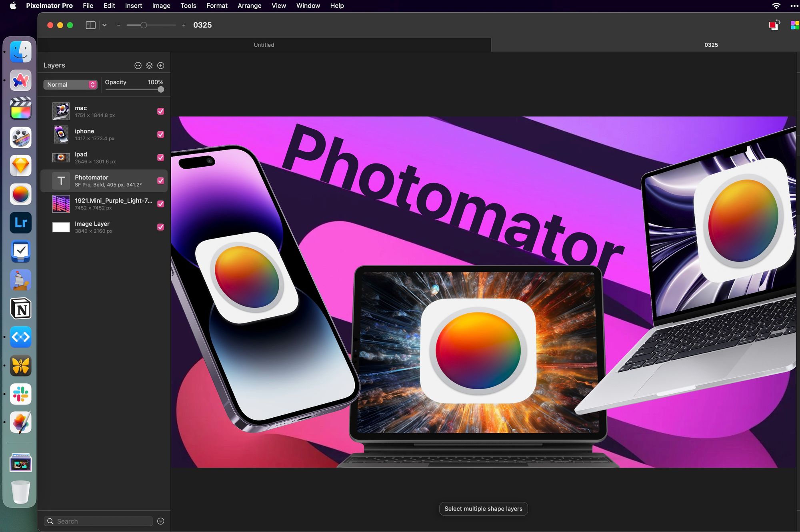This screenshot has height=532, width=800.
Task: Hide the mac layer with its checkbox
Action: click(x=161, y=112)
